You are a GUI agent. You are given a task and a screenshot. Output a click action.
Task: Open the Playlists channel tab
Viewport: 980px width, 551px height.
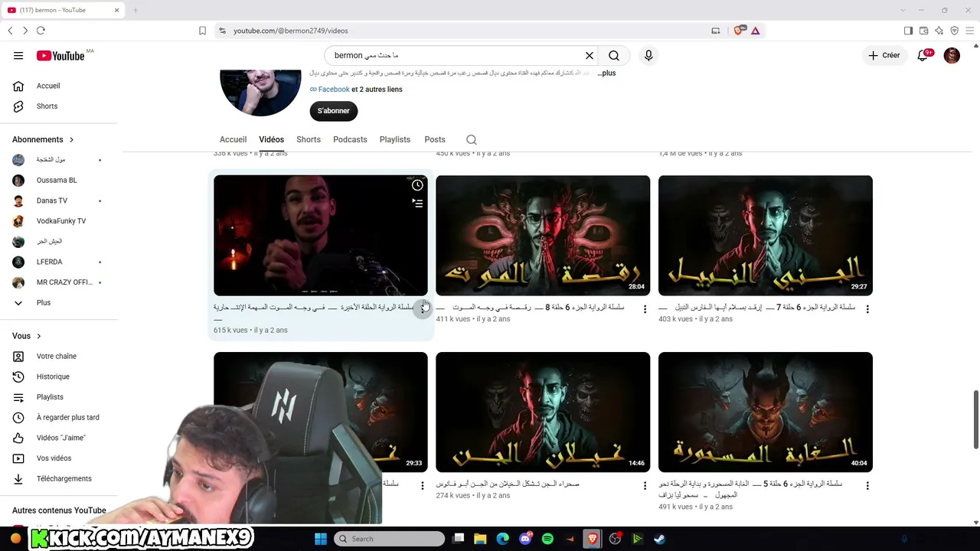point(395,139)
